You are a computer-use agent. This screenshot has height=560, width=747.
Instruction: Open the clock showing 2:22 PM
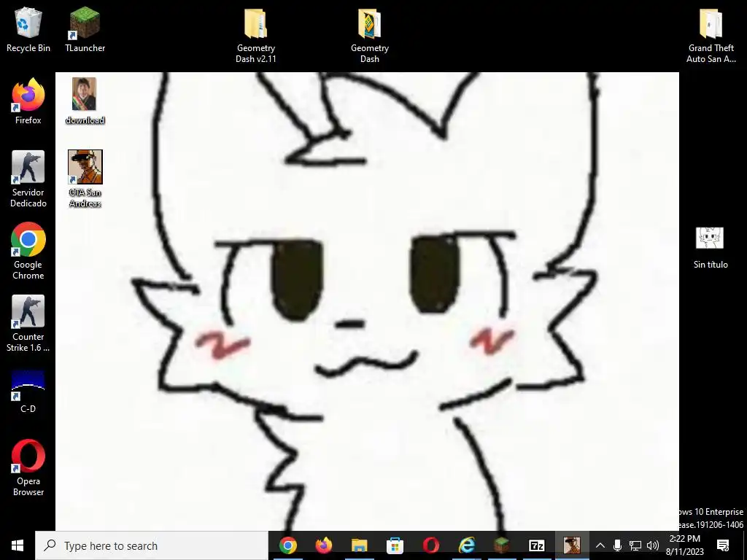coord(684,545)
